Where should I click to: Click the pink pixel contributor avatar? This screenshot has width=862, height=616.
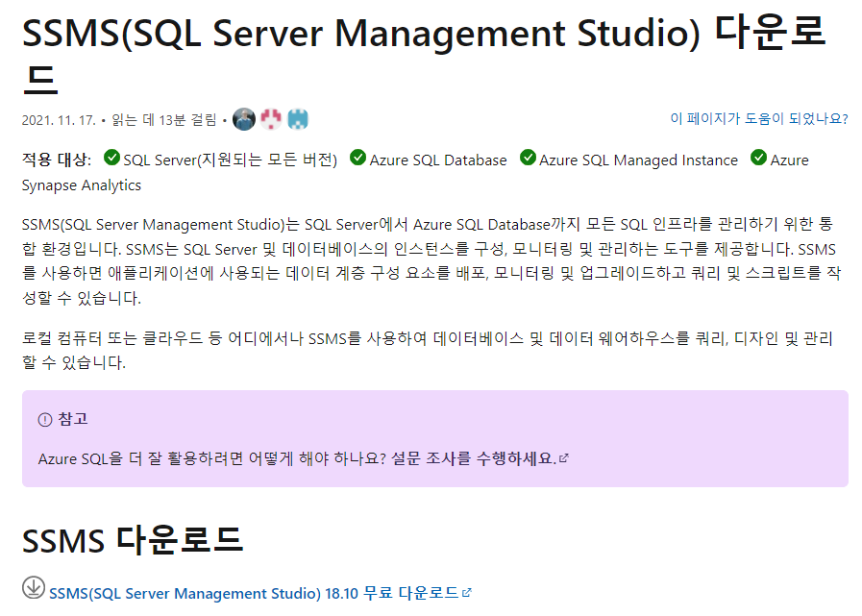(x=270, y=119)
